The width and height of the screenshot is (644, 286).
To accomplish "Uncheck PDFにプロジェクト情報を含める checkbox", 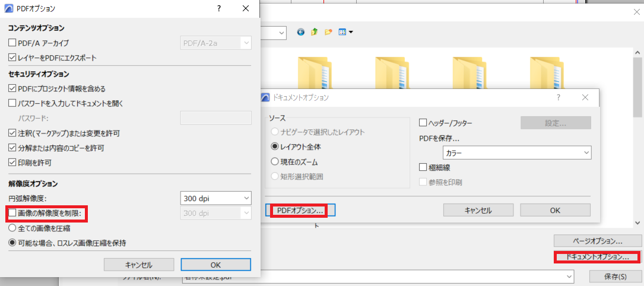I will (12, 88).
